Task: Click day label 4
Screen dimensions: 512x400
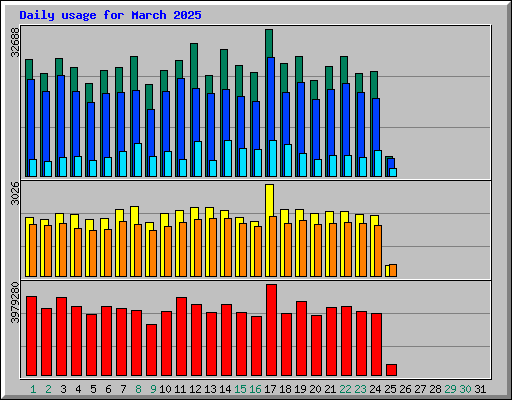Action: click(78, 389)
